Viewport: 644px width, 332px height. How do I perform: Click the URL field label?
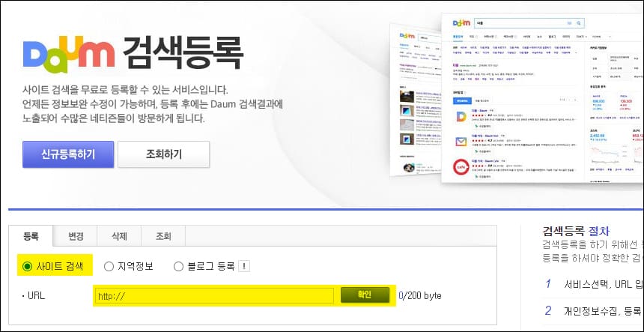[36, 295]
